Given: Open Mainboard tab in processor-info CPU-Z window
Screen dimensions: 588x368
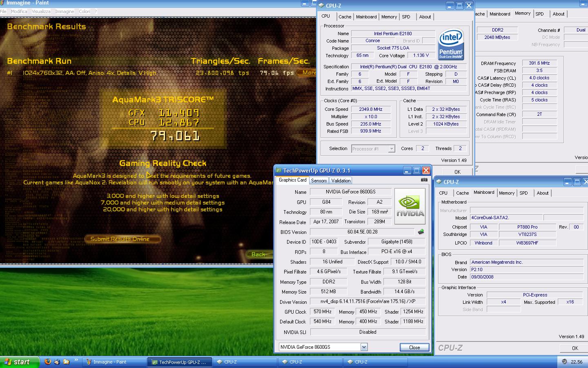Looking at the screenshot, I should pos(366,17).
